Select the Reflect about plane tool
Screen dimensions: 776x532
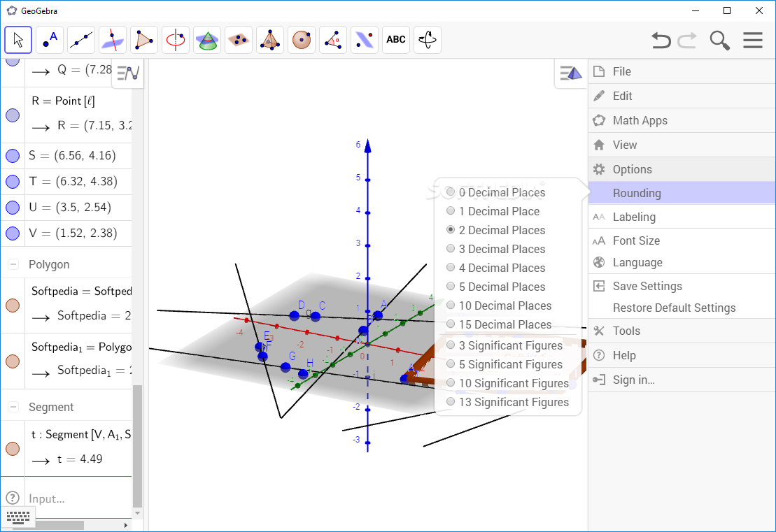(x=365, y=40)
